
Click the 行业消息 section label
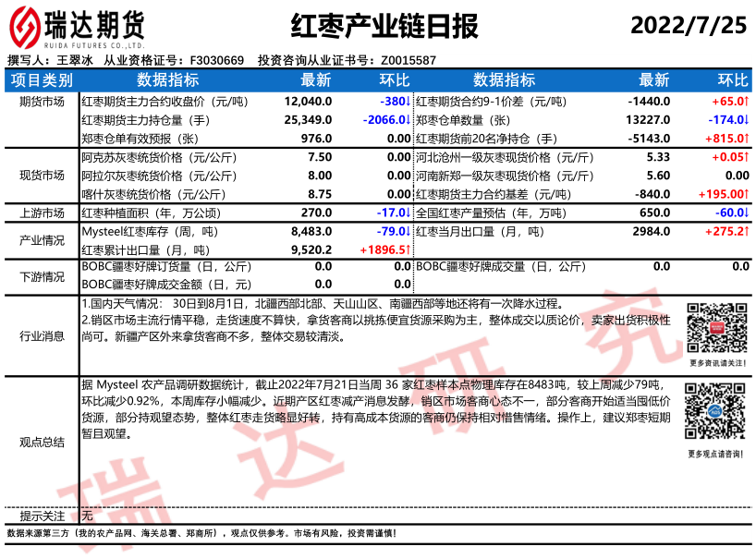point(42,336)
